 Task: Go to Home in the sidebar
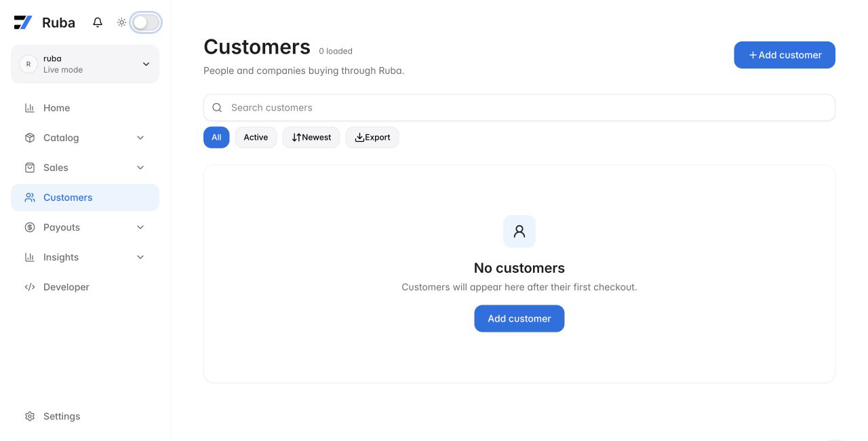click(85, 108)
